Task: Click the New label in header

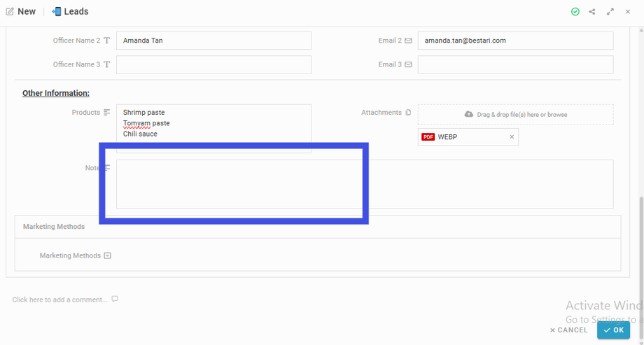Action: (x=27, y=11)
